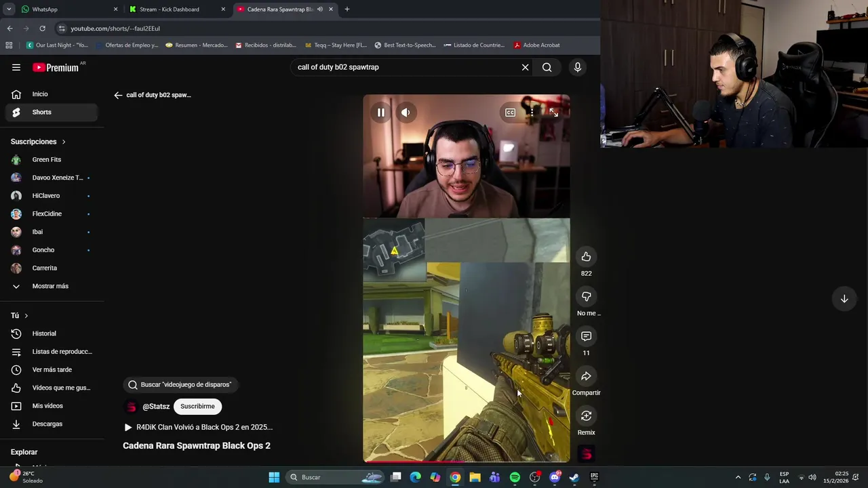The image size is (868, 488).
Task: Open the 'Best Text-to-Speech' bookmark
Action: click(405, 45)
